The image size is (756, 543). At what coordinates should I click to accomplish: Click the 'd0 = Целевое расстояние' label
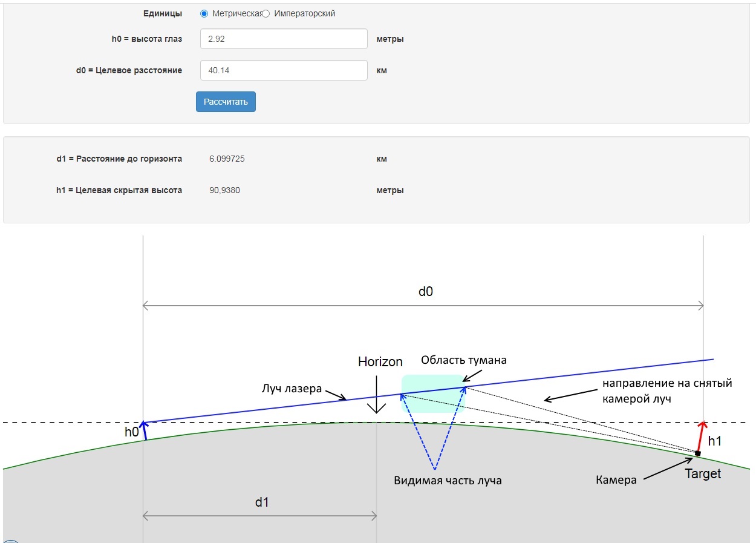click(129, 71)
